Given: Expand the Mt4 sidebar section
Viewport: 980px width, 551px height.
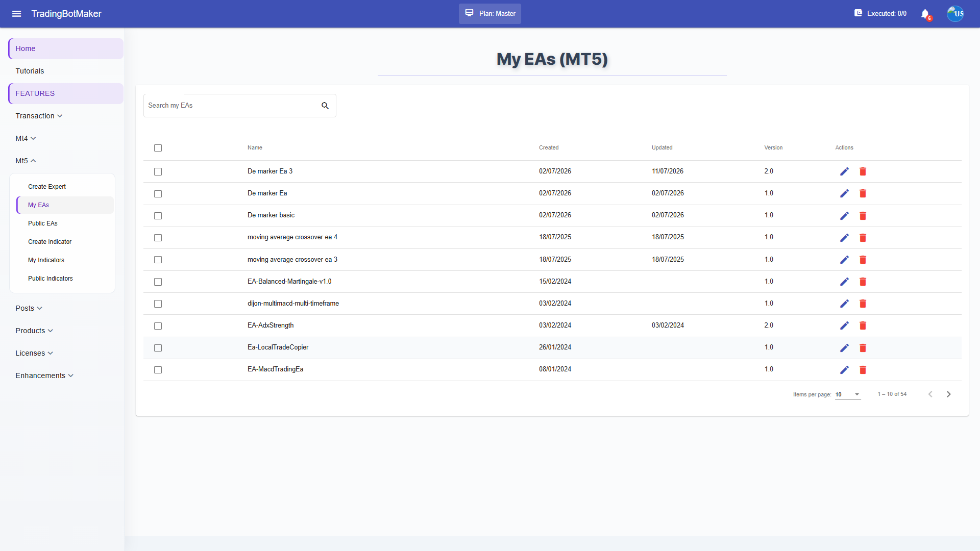Looking at the screenshot, I should pos(26,138).
